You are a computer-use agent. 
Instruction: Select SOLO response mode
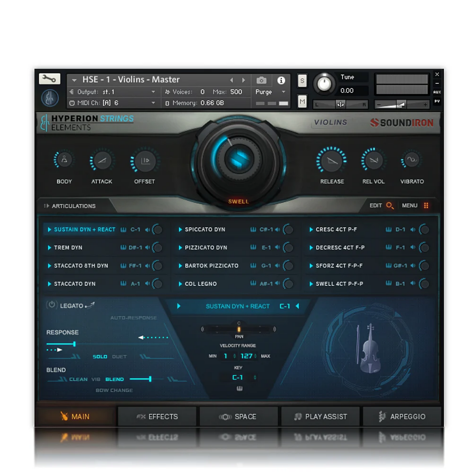[x=100, y=357]
